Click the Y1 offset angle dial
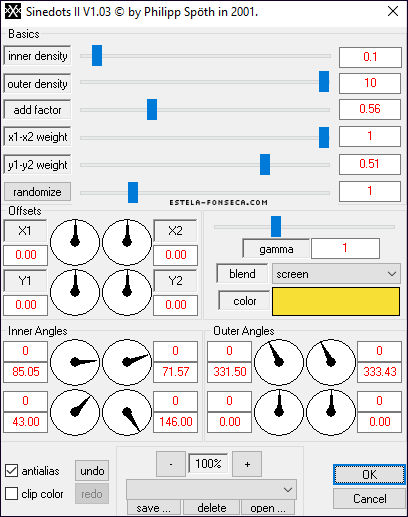 (x=75, y=292)
